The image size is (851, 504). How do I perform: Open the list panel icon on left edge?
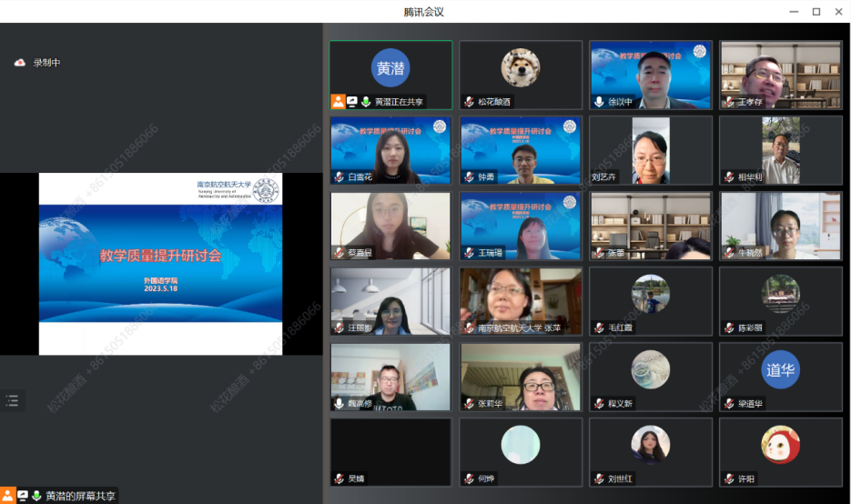point(12,400)
